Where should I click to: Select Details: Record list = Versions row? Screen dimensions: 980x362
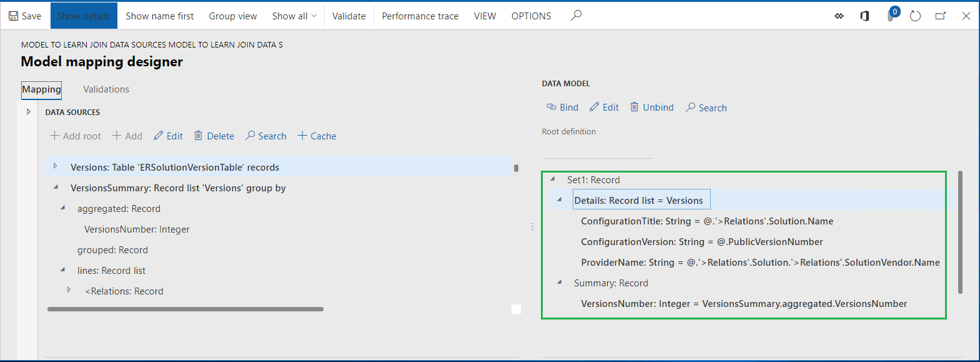point(642,200)
